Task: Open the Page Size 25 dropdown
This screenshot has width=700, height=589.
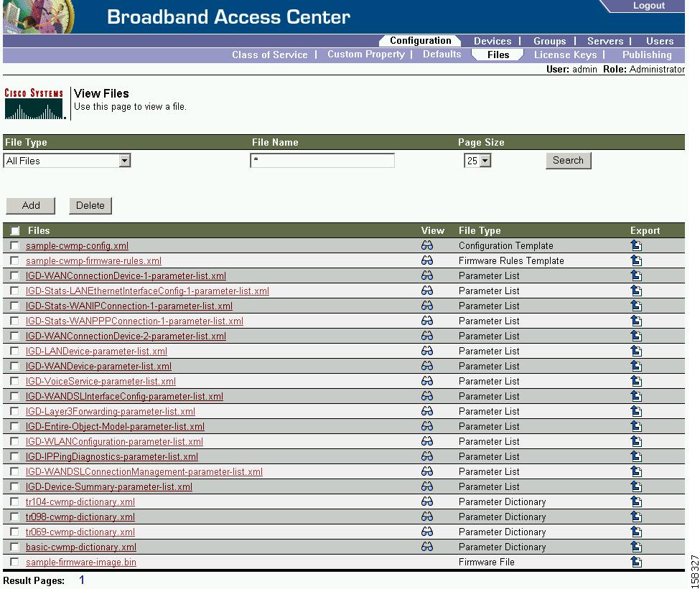Action: pyautogui.click(x=477, y=161)
